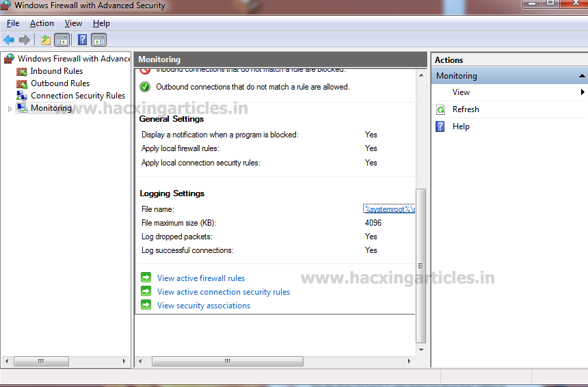Click the 4096 file maximum size value

coord(373,223)
